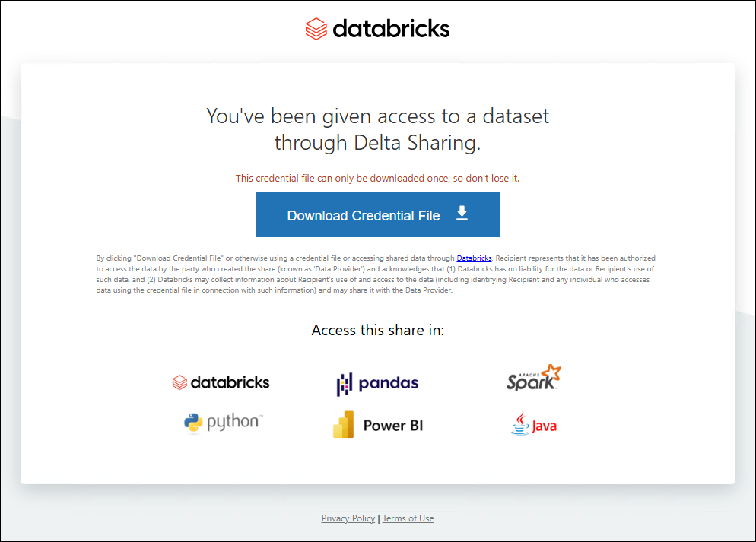Choose the pandas logo
This screenshot has height=542, width=756.
378,383
